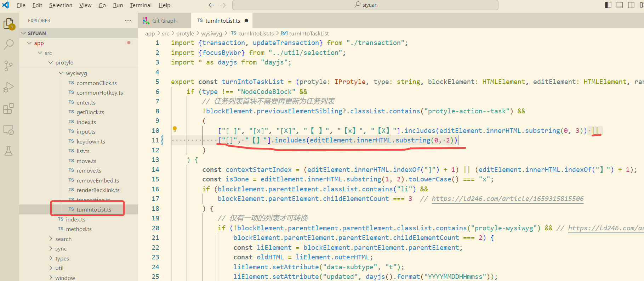Open the Source Control view icon
The width and height of the screenshot is (644, 281).
(x=8, y=66)
